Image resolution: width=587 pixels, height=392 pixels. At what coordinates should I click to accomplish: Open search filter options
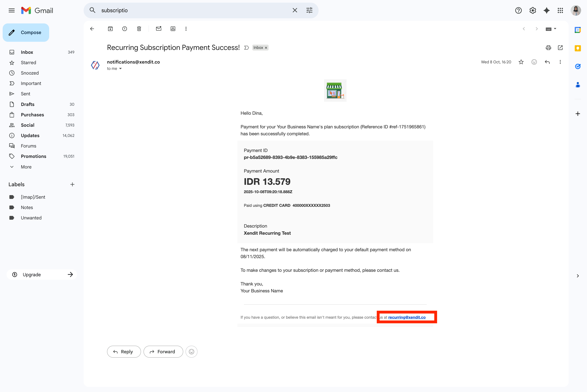click(x=309, y=10)
